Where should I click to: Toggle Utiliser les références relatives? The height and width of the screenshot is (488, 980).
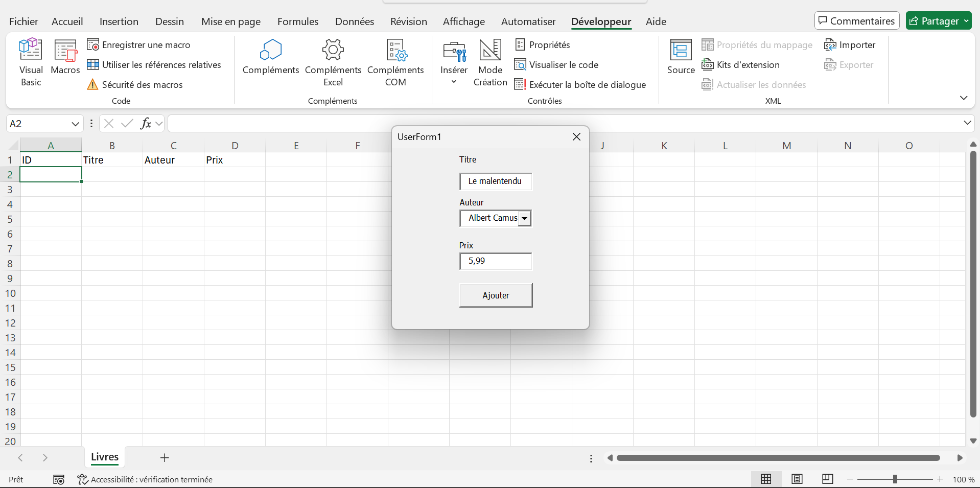154,65
